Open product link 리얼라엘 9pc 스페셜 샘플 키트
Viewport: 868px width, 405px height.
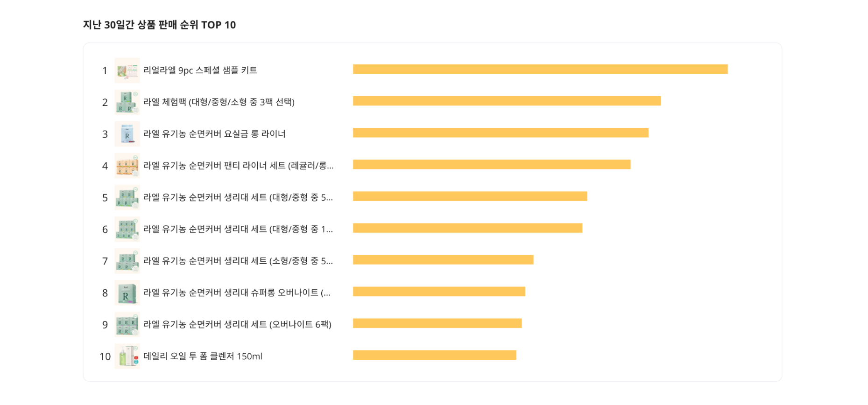click(200, 70)
